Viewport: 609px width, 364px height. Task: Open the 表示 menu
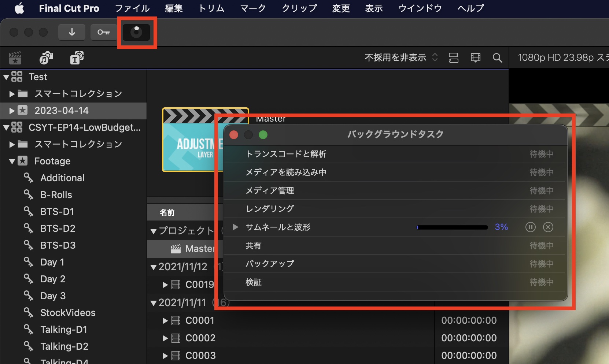[374, 8]
